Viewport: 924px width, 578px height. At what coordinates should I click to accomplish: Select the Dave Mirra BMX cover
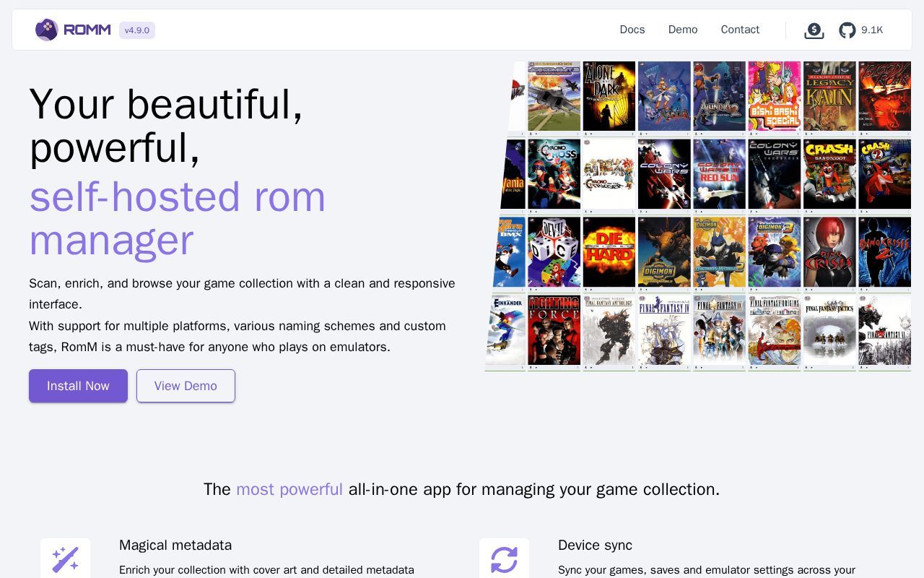(x=510, y=252)
